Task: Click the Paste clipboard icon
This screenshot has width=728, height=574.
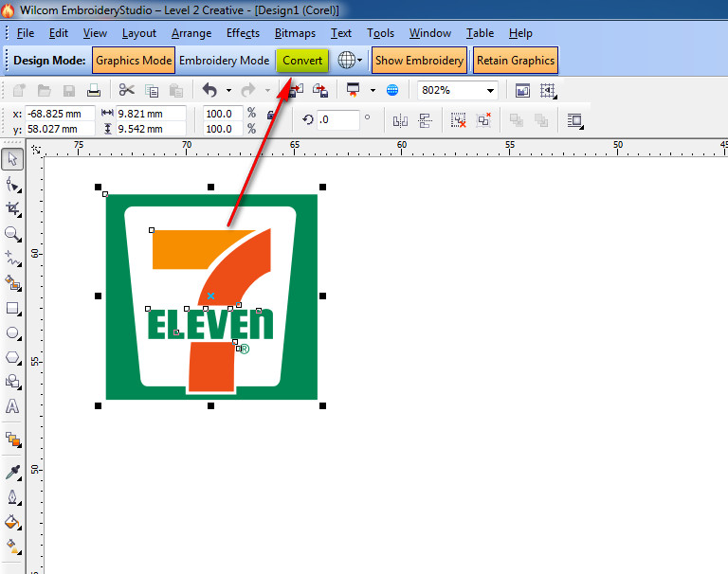Action: 176,90
